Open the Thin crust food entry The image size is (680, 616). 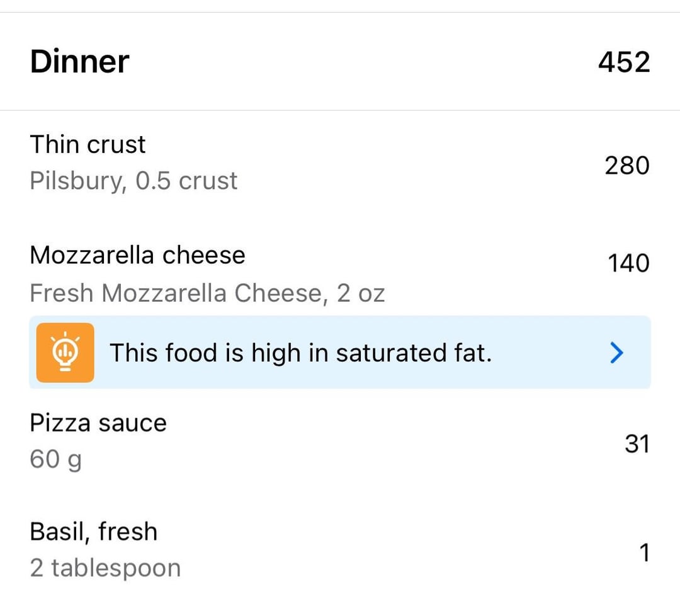click(340, 163)
